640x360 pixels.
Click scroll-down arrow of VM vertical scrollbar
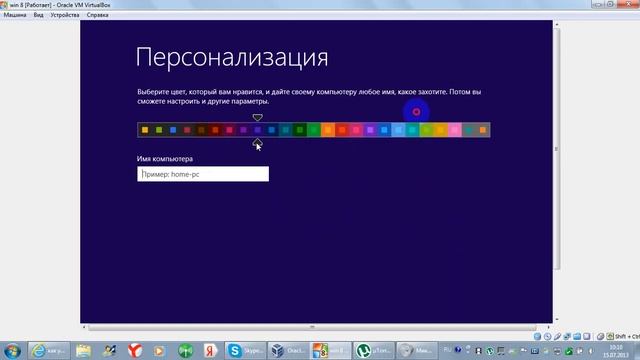[557, 320]
